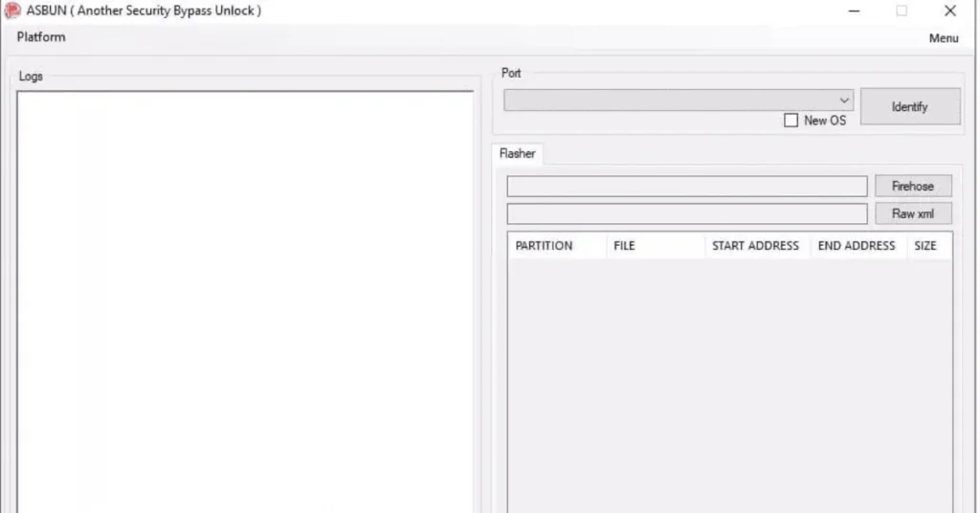Close the ASBUN window
This screenshot has width=980, height=513.
tap(950, 11)
